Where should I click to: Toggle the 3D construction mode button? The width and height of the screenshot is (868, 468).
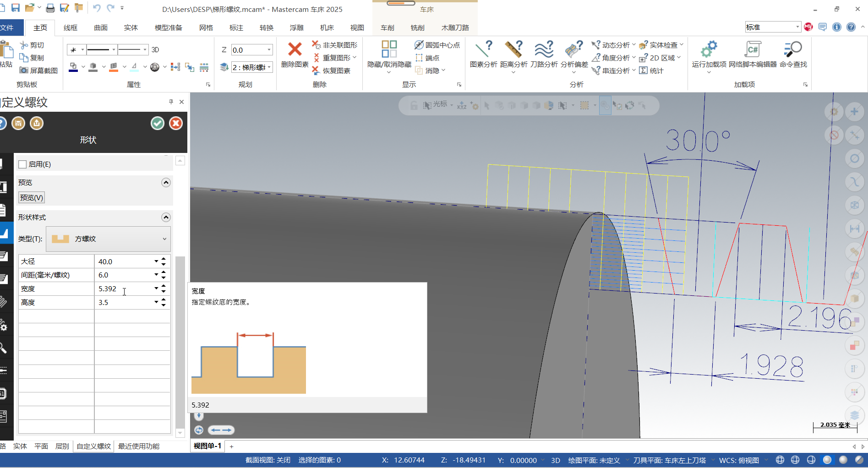[155, 50]
